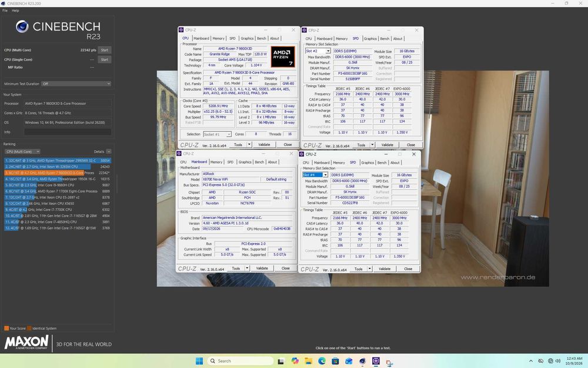Click the CPU-Z title icon in the Slot #4 window
The image size is (588, 368).
point(302,154)
